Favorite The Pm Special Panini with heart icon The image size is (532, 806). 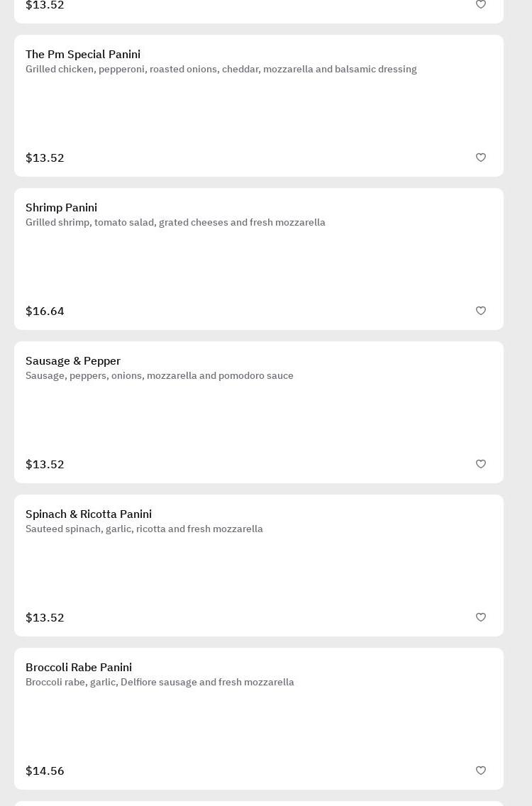point(481,158)
